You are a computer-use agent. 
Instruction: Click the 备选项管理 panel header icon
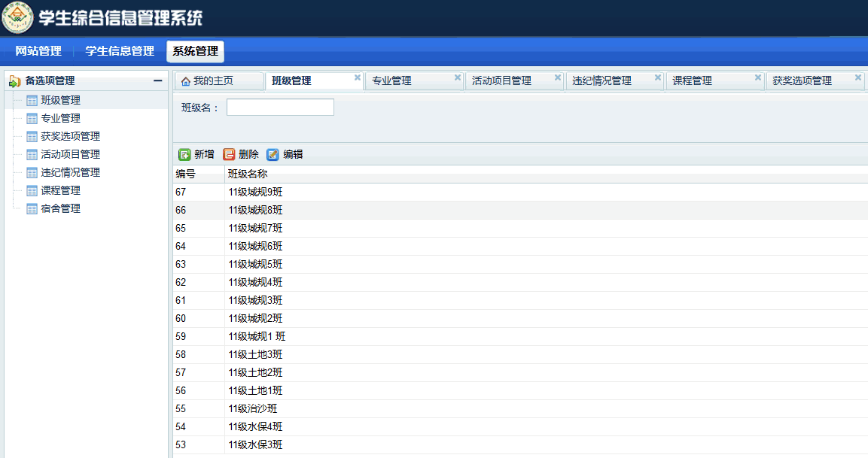click(14, 81)
